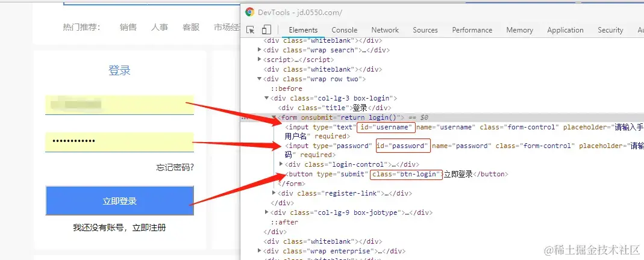Select the input type password line
This screenshot has height=260, width=644.
point(464,150)
